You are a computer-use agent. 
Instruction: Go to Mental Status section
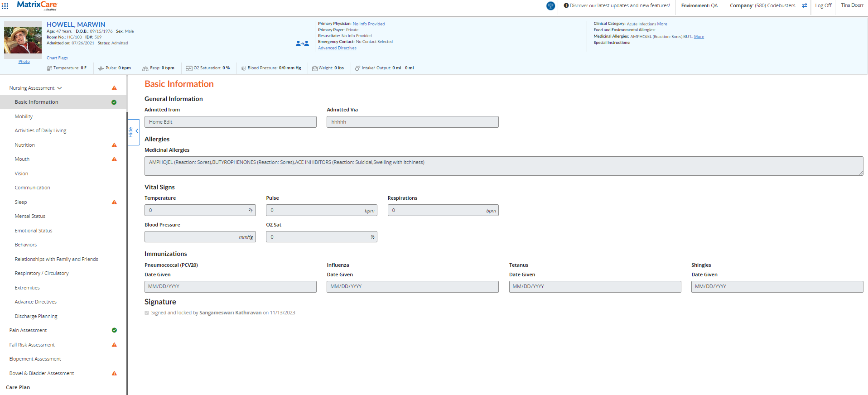(x=30, y=216)
